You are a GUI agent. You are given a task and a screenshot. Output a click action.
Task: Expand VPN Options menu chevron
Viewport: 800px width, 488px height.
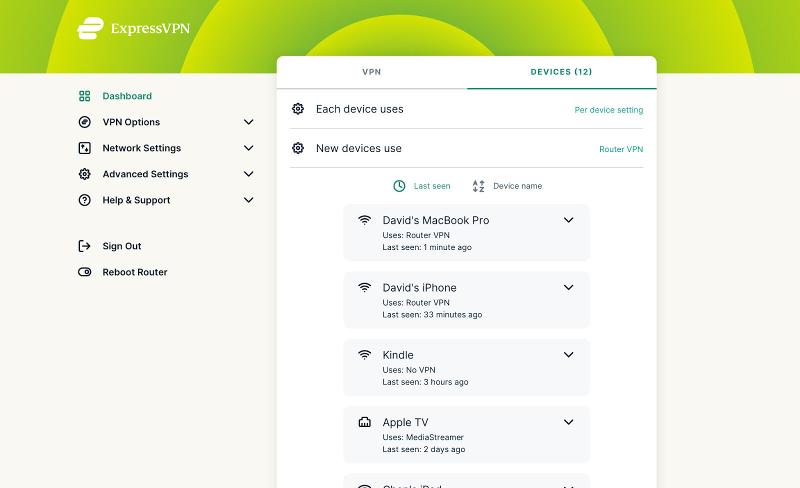[248, 122]
